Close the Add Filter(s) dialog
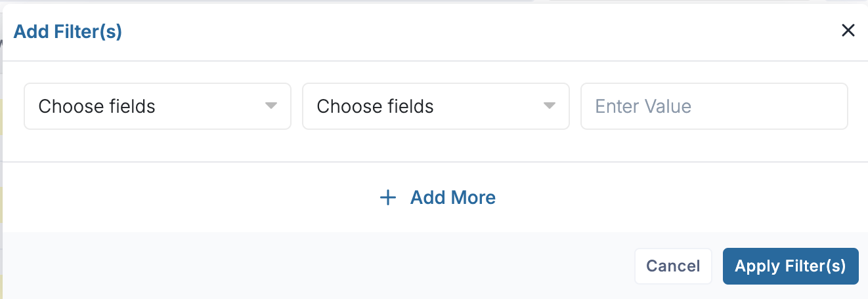The width and height of the screenshot is (868, 299). click(x=848, y=30)
